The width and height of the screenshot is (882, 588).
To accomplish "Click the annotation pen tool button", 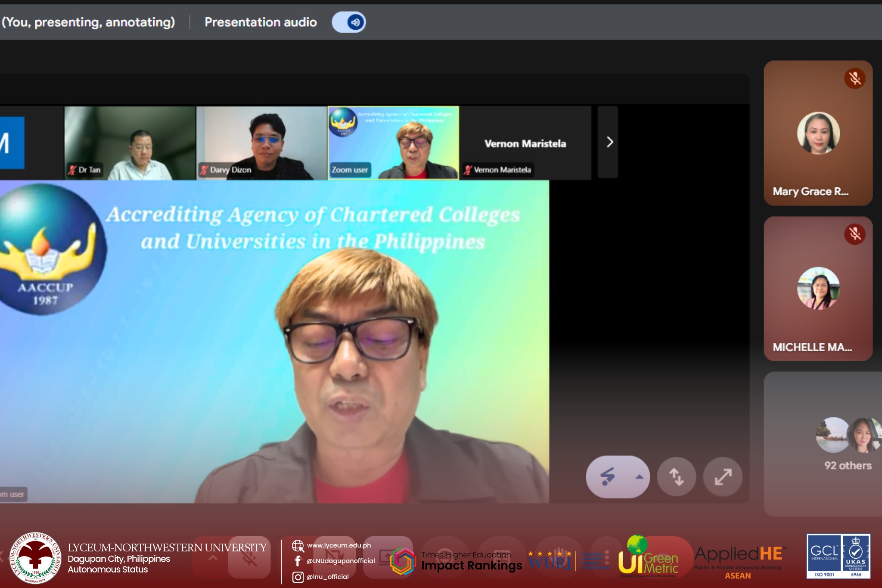I will tap(607, 477).
